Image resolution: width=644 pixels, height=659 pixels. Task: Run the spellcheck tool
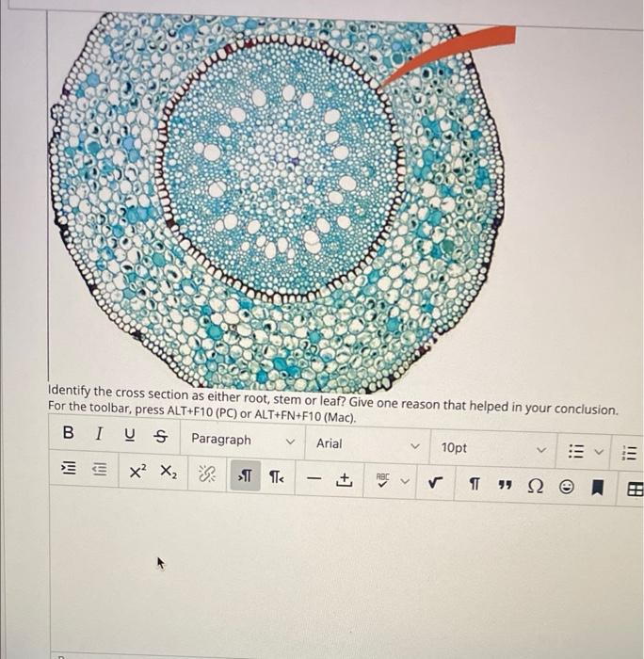coord(382,480)
